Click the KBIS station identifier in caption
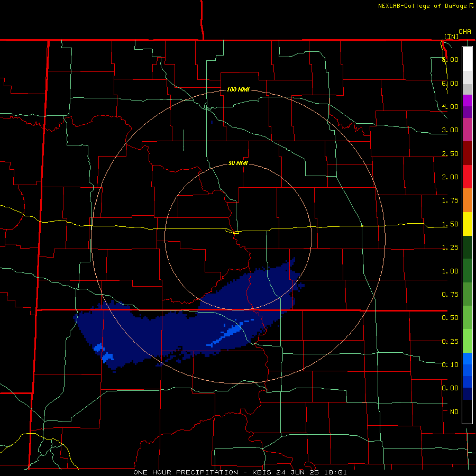Screen dimensions: 476x476 (x=263, y=472)
